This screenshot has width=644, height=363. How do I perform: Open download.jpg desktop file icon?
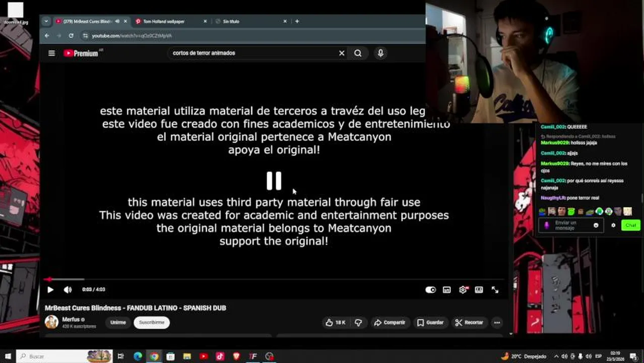[x=16, y=14]
